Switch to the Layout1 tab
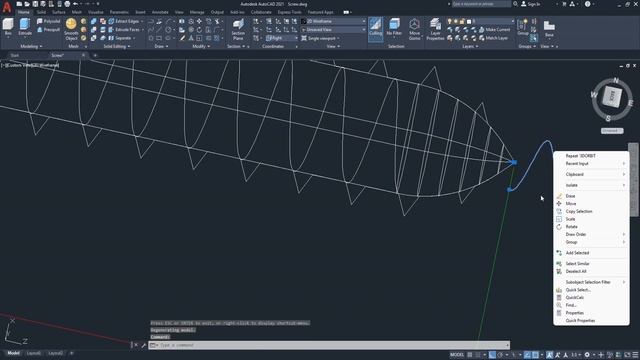Image resolution: width=640 pixels, height=360 pixels. click(x=33, y=353)
